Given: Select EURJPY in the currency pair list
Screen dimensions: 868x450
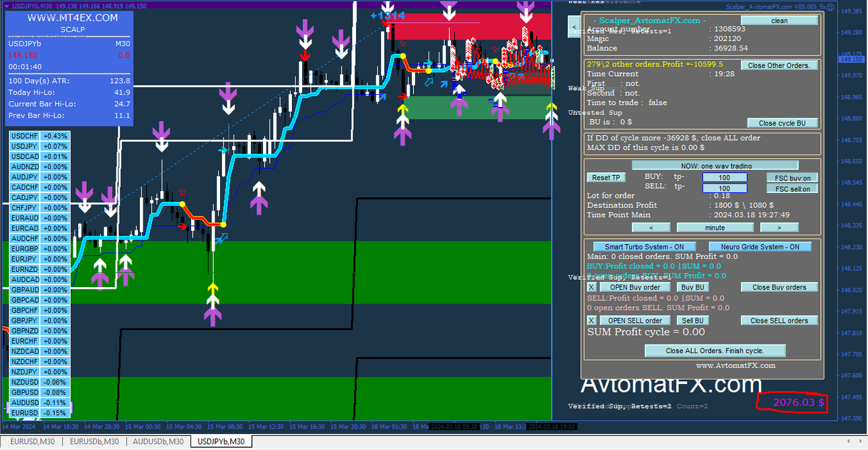Looking at the screenshot, I should [x=25, y=259].
